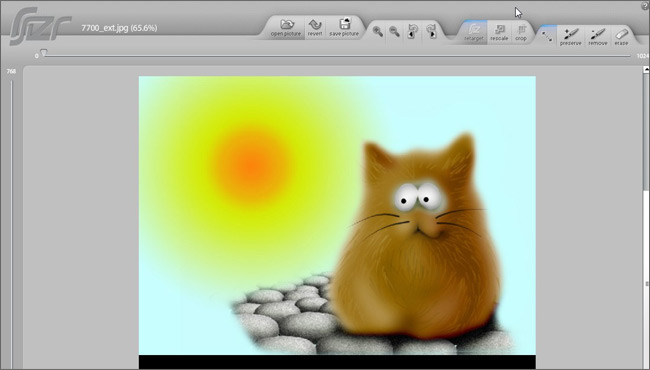
Task: Choose the erase tool
Action: [x=621, y=36]
